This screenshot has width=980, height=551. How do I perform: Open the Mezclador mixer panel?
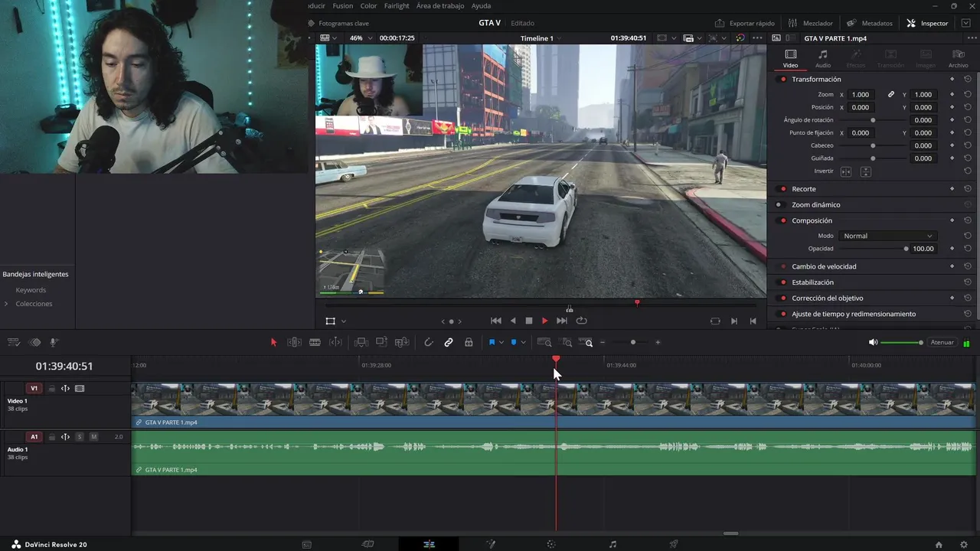click(x=811, y=23)
